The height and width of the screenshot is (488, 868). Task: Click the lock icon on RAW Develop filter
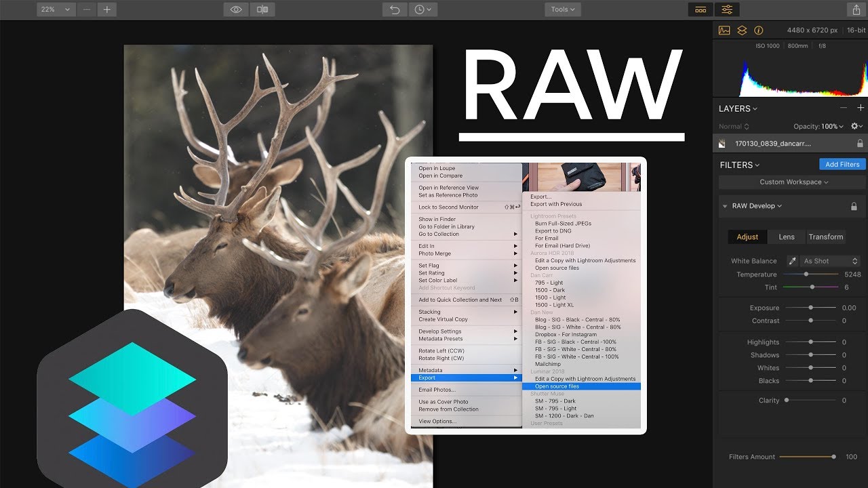coord(854,206)
